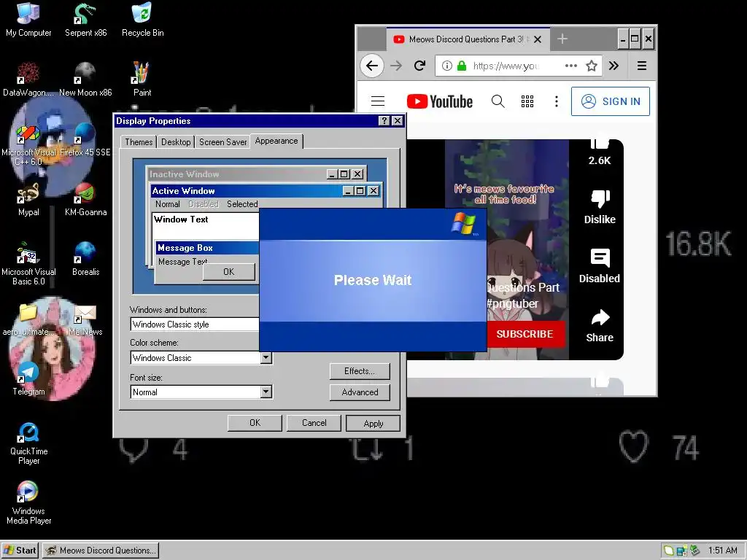Open aero_ultimate folder icon

click(27, 319)
